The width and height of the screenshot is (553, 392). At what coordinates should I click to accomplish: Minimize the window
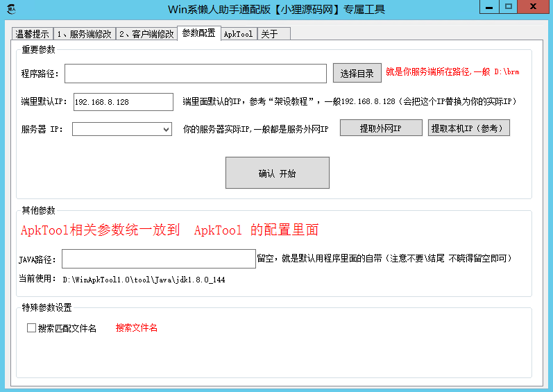coord(489,6)
